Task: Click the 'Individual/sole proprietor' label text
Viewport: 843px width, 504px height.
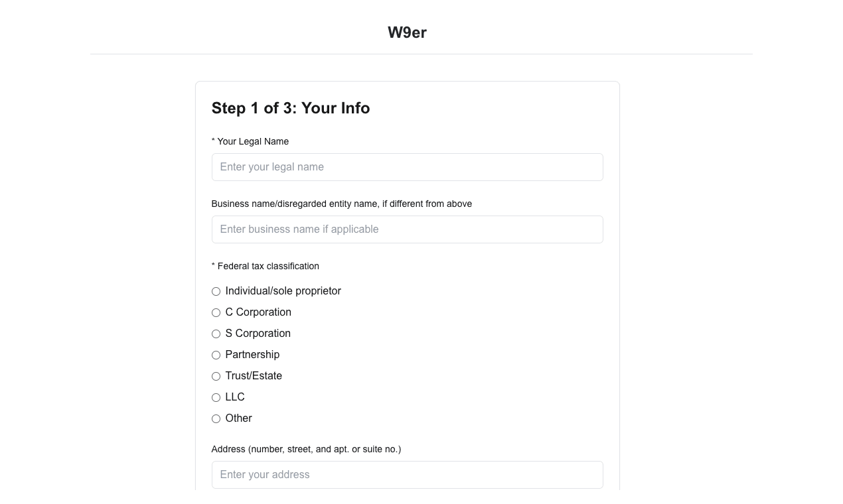Action: (283, 291)
